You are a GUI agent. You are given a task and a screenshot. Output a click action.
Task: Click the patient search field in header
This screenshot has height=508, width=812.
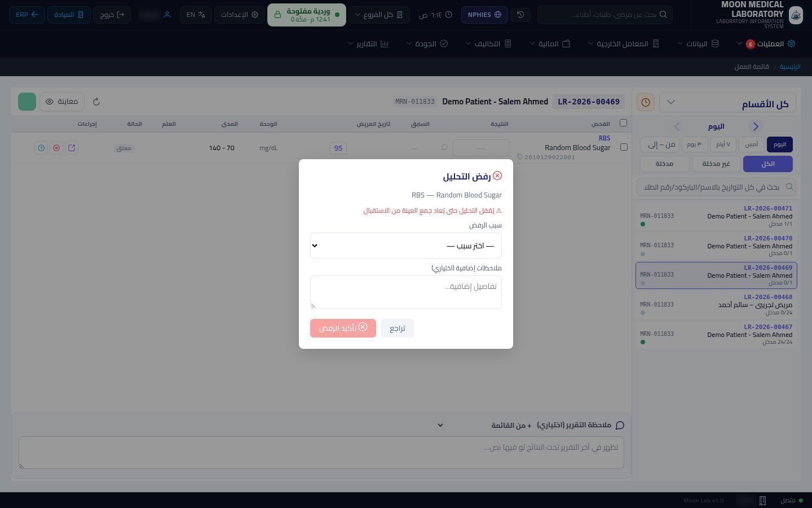(x=604, y=15)
